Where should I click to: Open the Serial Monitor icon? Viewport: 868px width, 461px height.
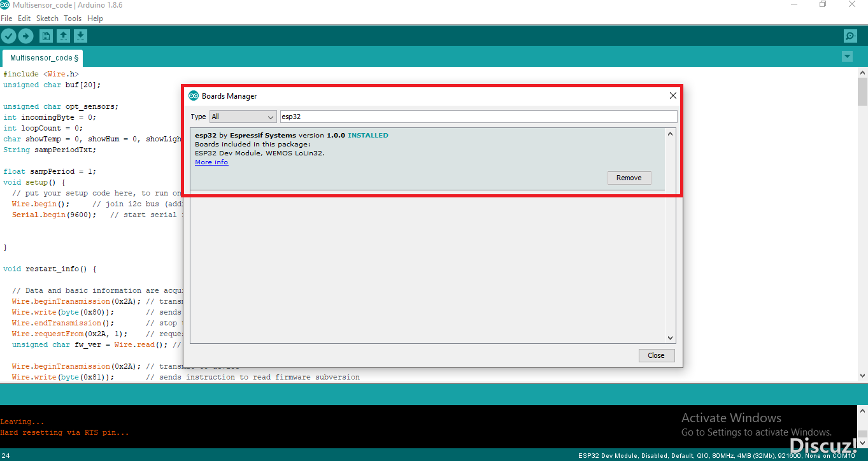click(x=850, y=36)
